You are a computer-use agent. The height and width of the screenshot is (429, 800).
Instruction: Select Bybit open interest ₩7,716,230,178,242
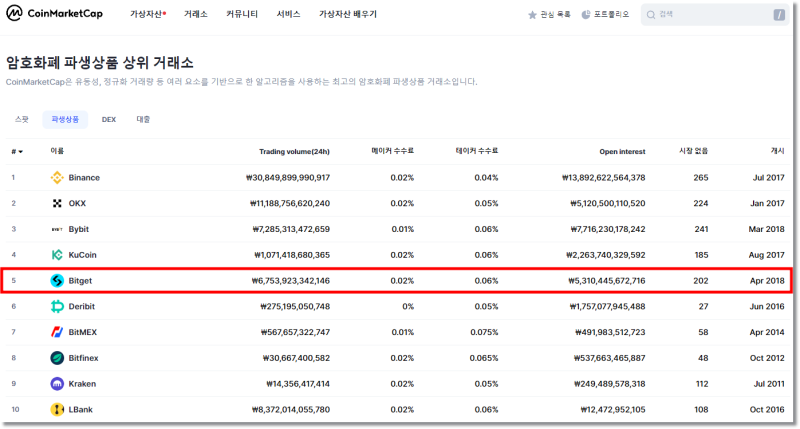[608, 229]
